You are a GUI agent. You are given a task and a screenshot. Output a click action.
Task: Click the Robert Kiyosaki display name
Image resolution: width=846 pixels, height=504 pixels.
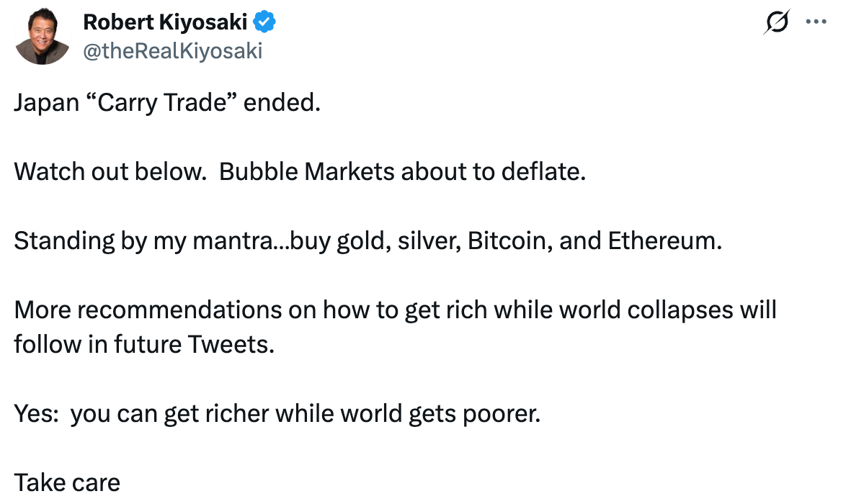coord(165,22)
